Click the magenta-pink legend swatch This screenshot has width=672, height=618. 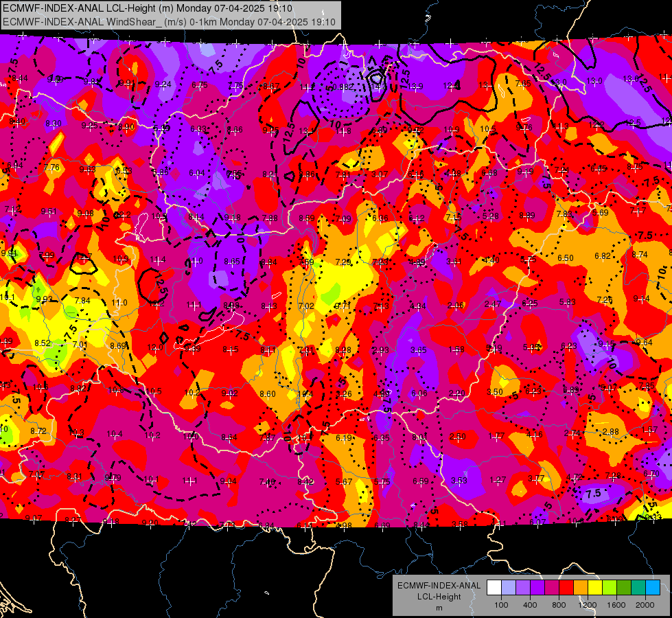coord(552,588)
